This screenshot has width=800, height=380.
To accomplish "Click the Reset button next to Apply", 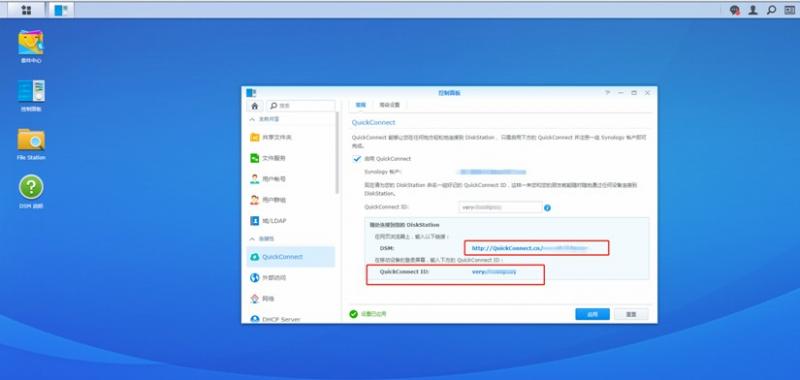I will [631, 314].
